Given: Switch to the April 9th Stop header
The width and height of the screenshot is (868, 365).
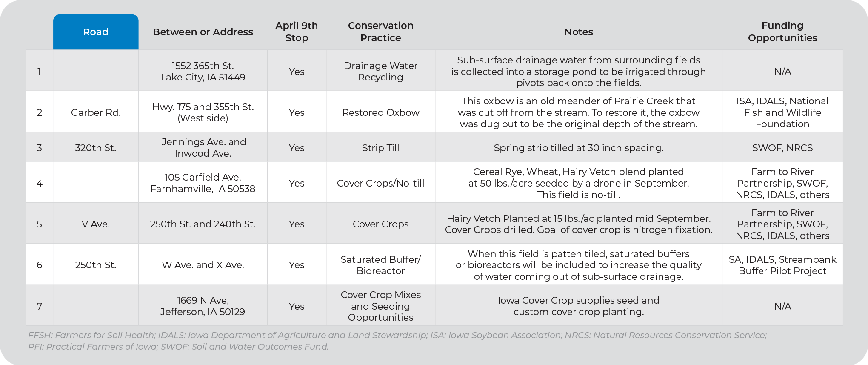Looking at the screenshot, I should click(297, 32).
